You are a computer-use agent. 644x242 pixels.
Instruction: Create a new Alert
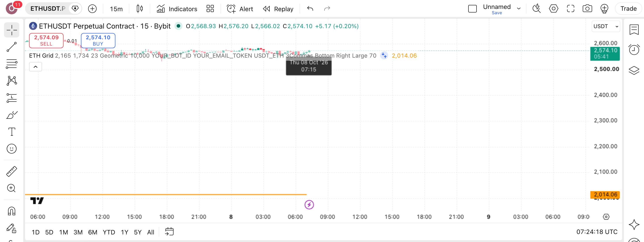pos(240,9)
